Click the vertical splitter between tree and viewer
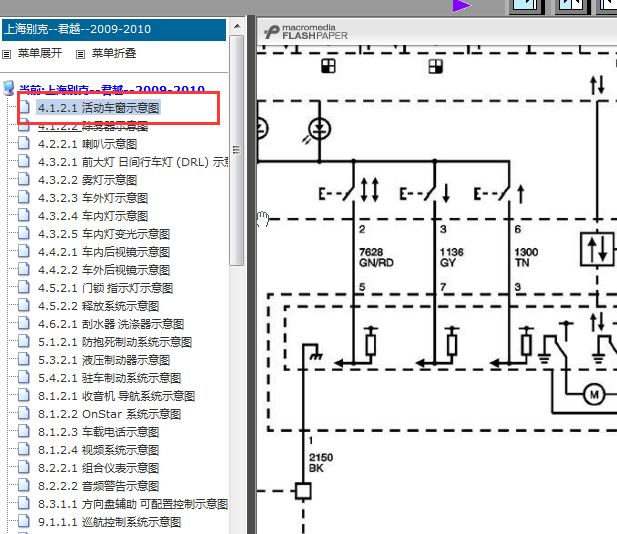This screenshot has height=534, width=617. (251, 275)
